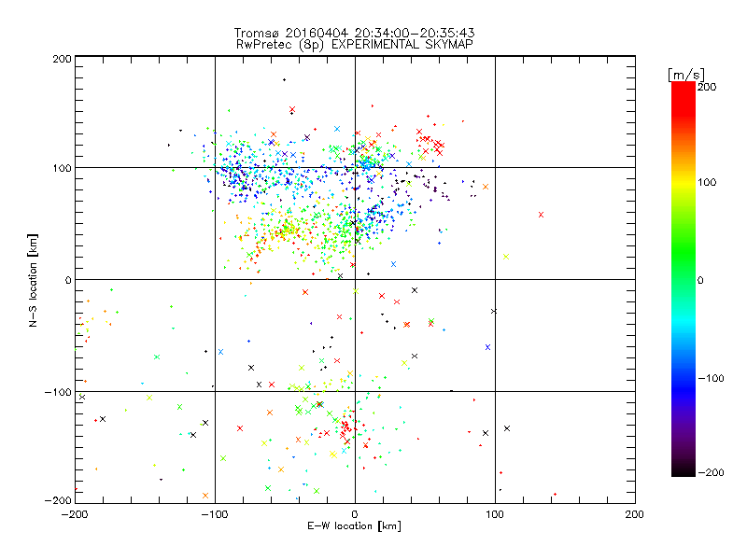Click the y-axis tick label '200'
The height and width of the screenshot is (560, 747).
pyautogui.click(x=62, y=59)
